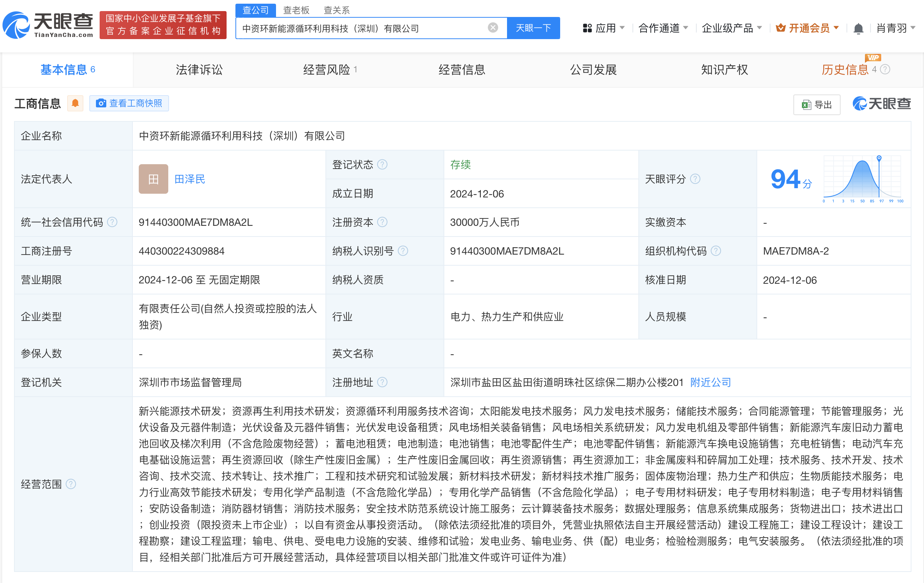This screenshot has height=583, width=924.
Task: Click the camera icon to 查看工商快照
Action: [101, 103]
